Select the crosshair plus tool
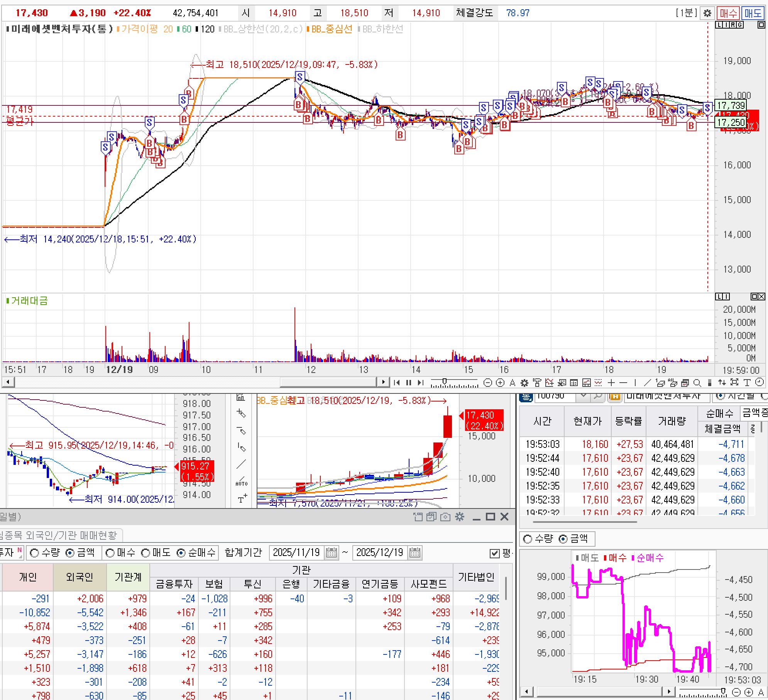Screen dimensions: 768x700 pyautogui.click(x=611, y=383)
